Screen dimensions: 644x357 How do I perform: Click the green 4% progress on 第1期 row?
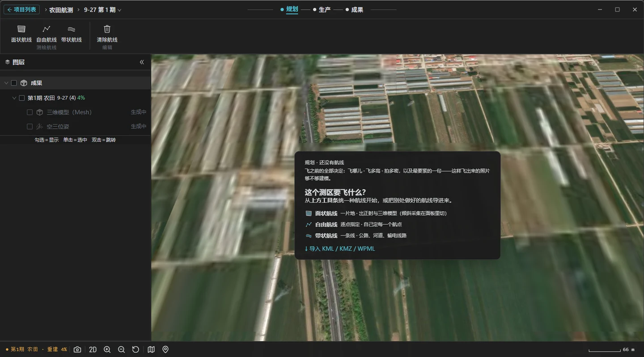coord(81,98)
